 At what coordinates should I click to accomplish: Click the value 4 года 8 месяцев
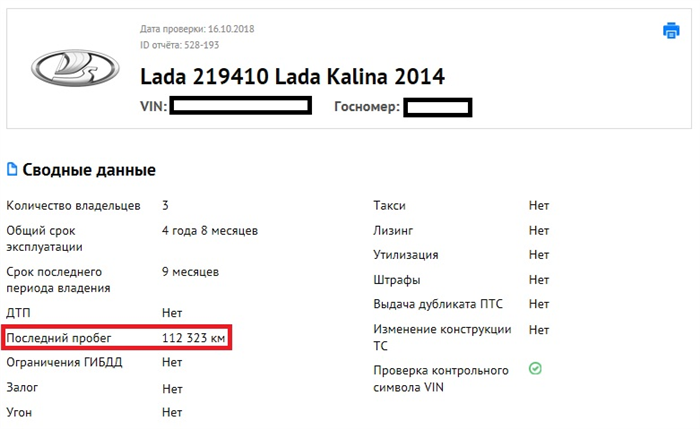pos(210,230)
